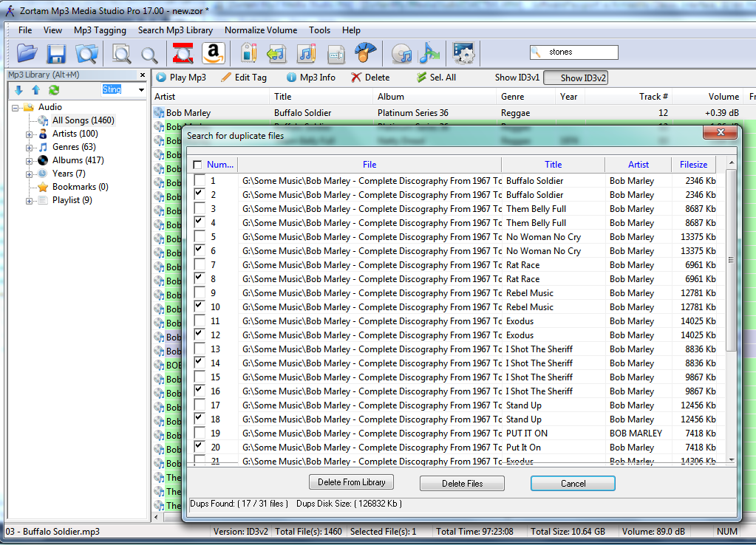Image resolution: width=756 pixels, height=545 pixels.
Task: Click the Delete From Library button
Action: [x=352, y=482]
